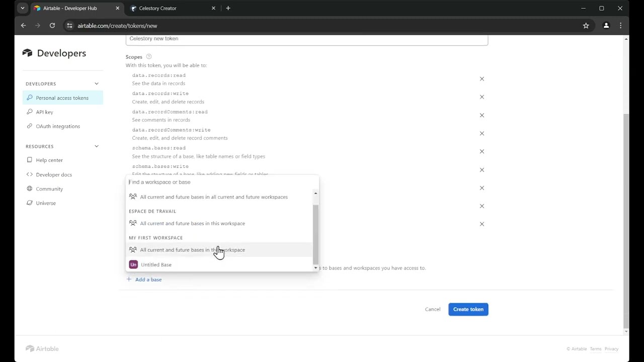Remove the data.records:write scope

[x=481, y=97]
